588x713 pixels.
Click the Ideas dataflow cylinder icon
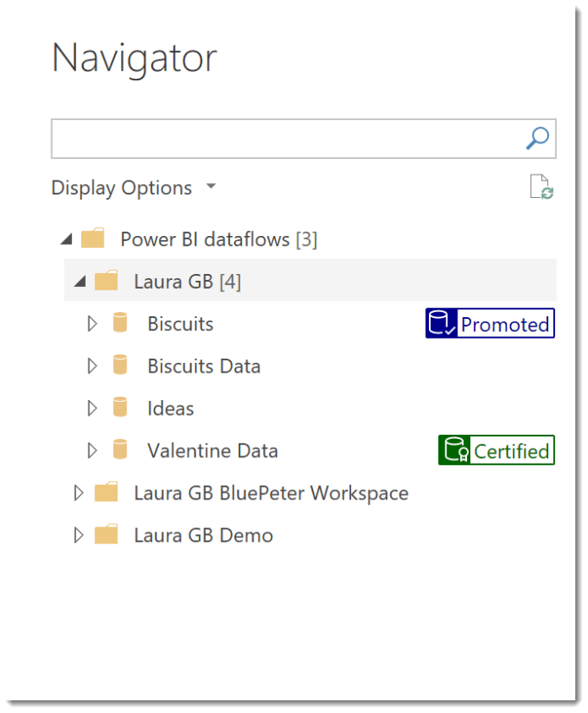pyautogui.click(x=120, y=407)
